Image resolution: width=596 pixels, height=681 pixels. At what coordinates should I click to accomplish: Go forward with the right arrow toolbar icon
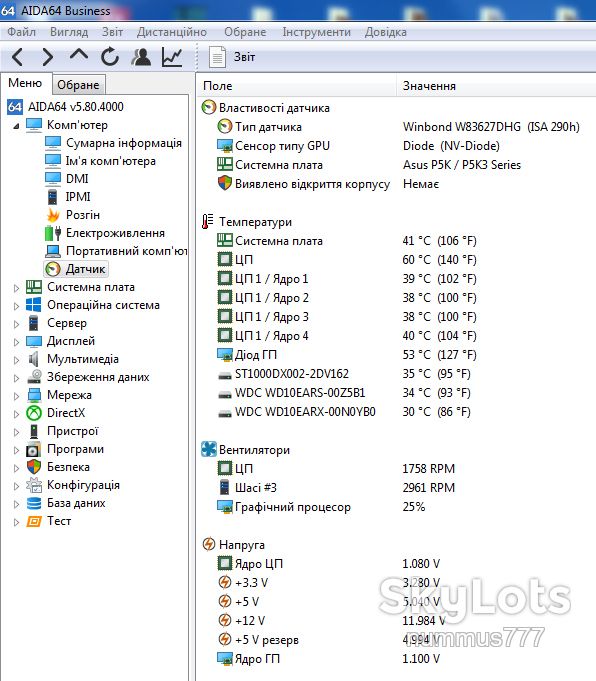[x=47, y=57]
